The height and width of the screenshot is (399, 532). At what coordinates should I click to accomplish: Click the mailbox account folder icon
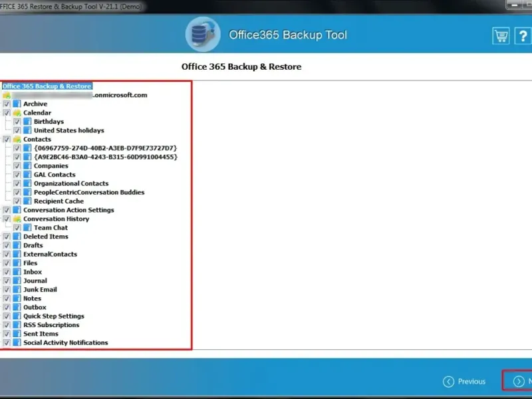pyautogui.click(x=7, y=95)
